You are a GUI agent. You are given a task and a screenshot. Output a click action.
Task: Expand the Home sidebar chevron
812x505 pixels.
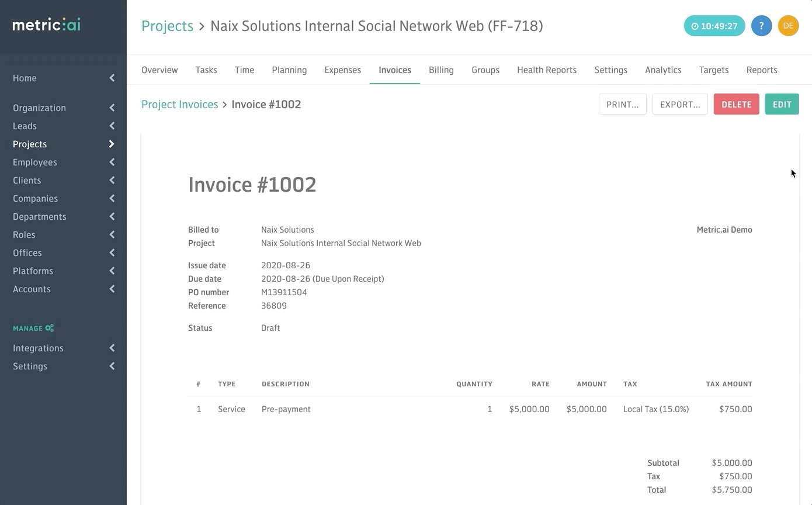pyautogui.click(x=112, y=78)
